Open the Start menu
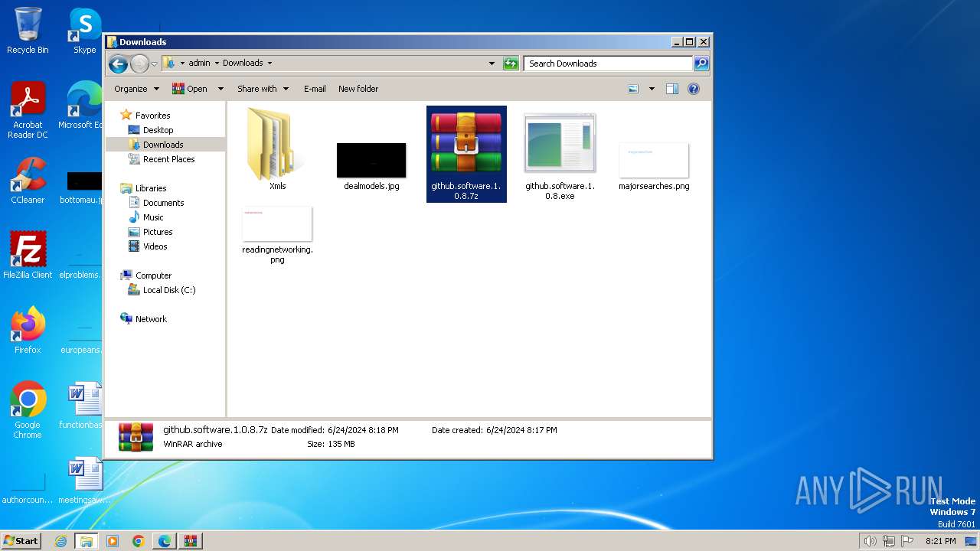This screenshot has height=551, width=980. tap(21, 540)
